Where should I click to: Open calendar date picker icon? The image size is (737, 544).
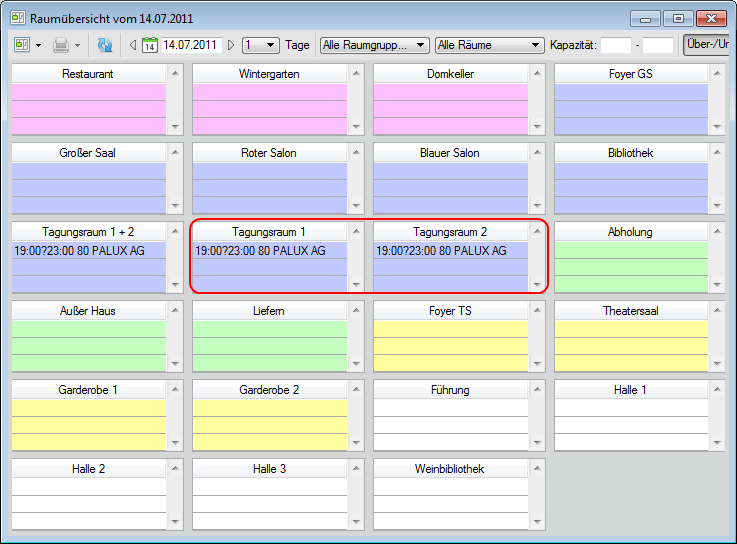coord(150,45)
